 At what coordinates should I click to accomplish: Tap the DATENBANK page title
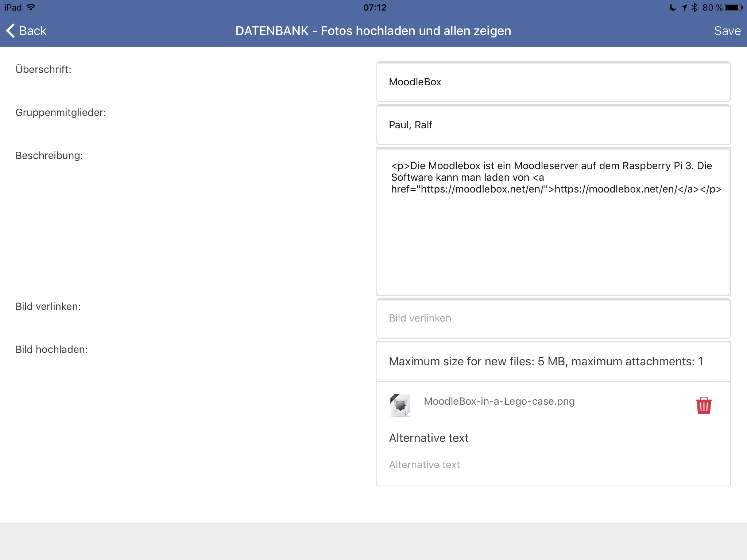click(373, 31)
